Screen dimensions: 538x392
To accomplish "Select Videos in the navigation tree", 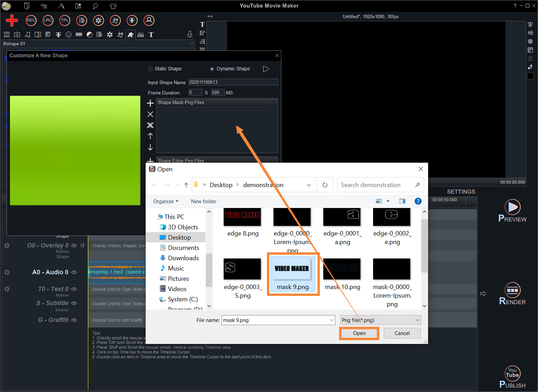I will [176, 289].
